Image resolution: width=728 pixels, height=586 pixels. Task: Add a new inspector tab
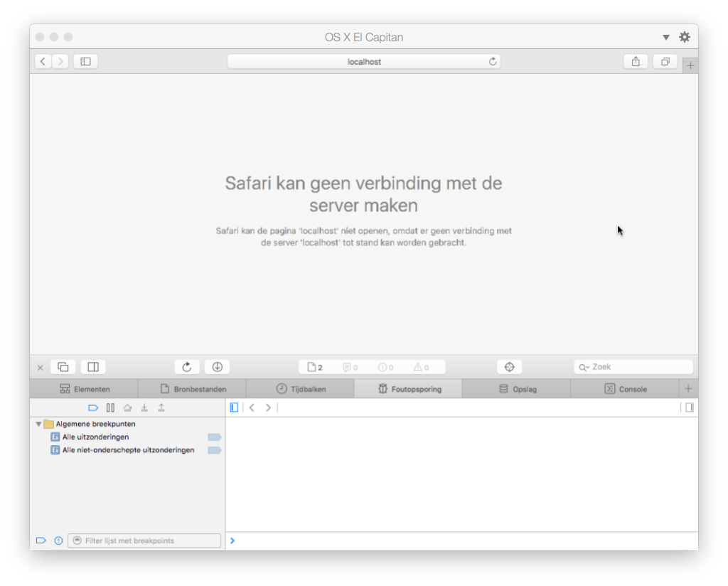click(x=688, y=389)
